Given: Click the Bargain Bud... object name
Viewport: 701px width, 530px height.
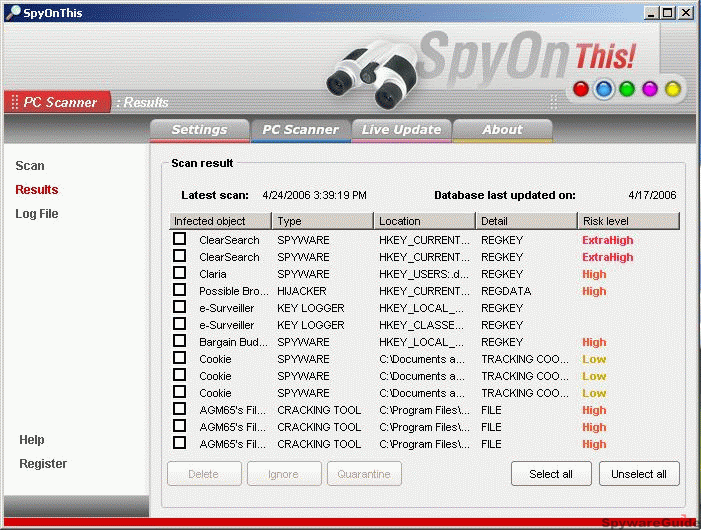Looking at the screenshot, I should click(233, 342).
